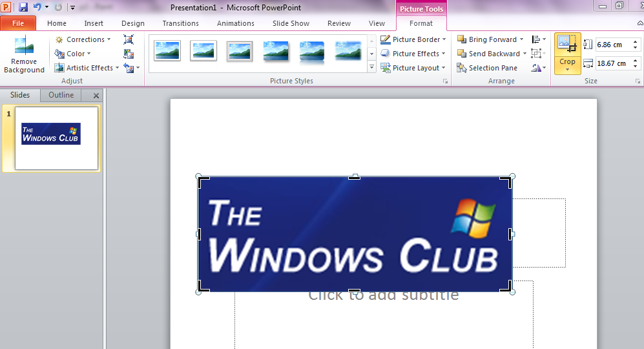Viewport: 644px width, 349px height.
Task: Click the Change Picture icon
Action: (x=129, y=54)
